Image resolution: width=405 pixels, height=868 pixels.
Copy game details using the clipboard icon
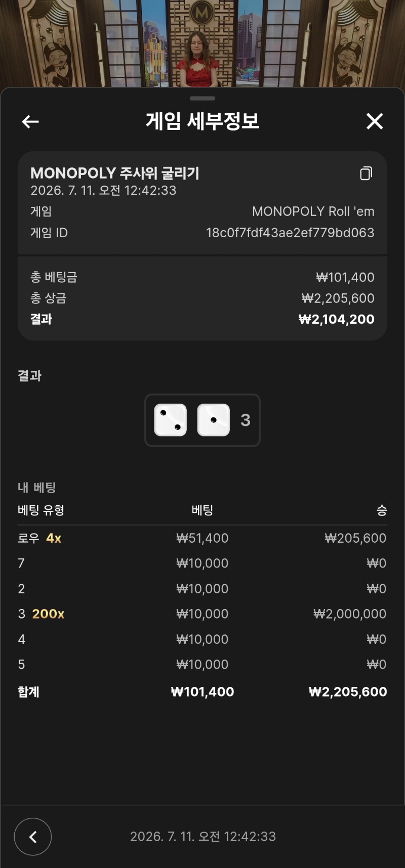(x=366, y=173)
